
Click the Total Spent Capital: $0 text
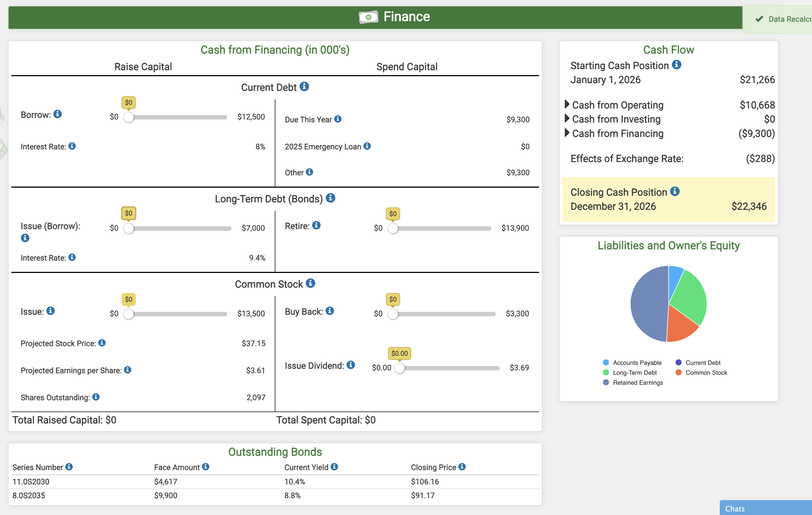coord(326,420)
